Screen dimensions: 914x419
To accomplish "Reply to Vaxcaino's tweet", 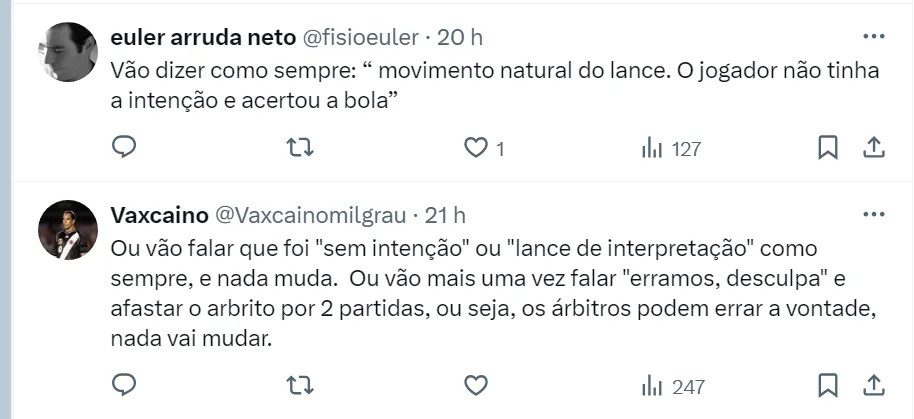I will 124,385.
